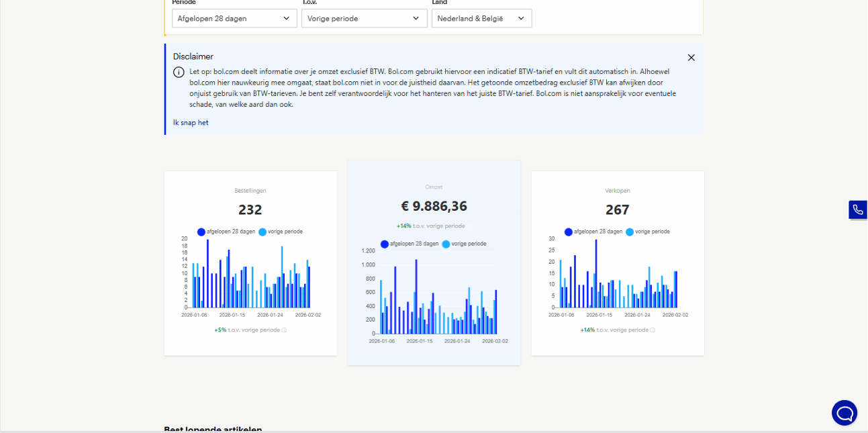Image resolution: width=868 pixels, height=433 pixels.
Task: Open the Land dropdown showing 'Nederland & België'
Action: [x=481, y=18]
